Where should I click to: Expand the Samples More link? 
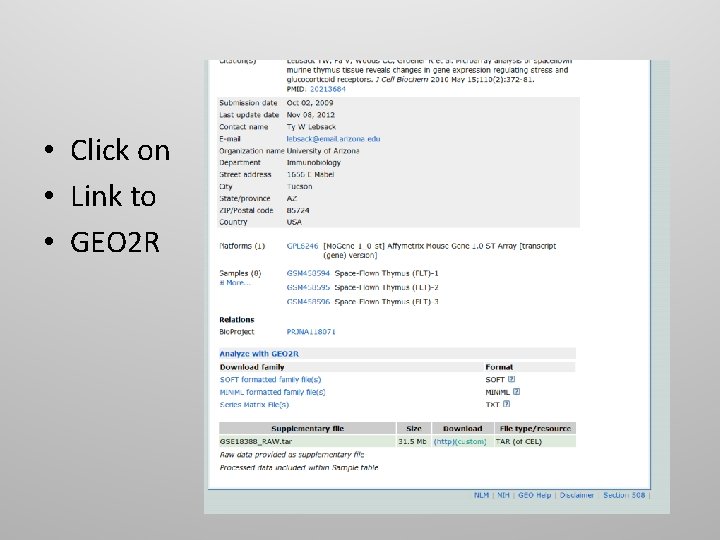[x=235, y=283]
